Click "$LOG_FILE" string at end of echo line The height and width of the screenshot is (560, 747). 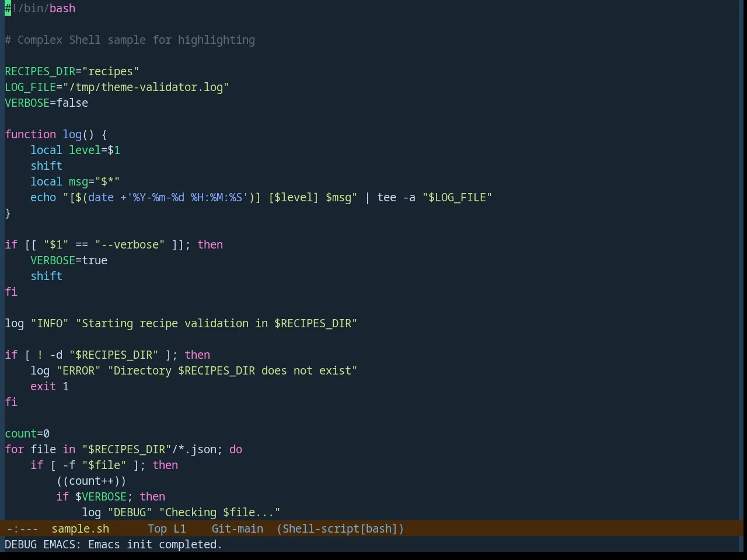click(458, 197)
